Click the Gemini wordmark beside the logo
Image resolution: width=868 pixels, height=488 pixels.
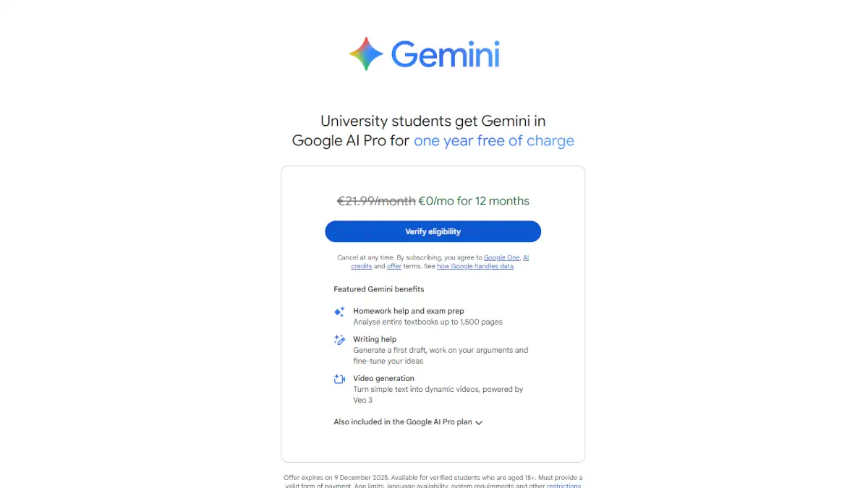(x=446, y=53)
